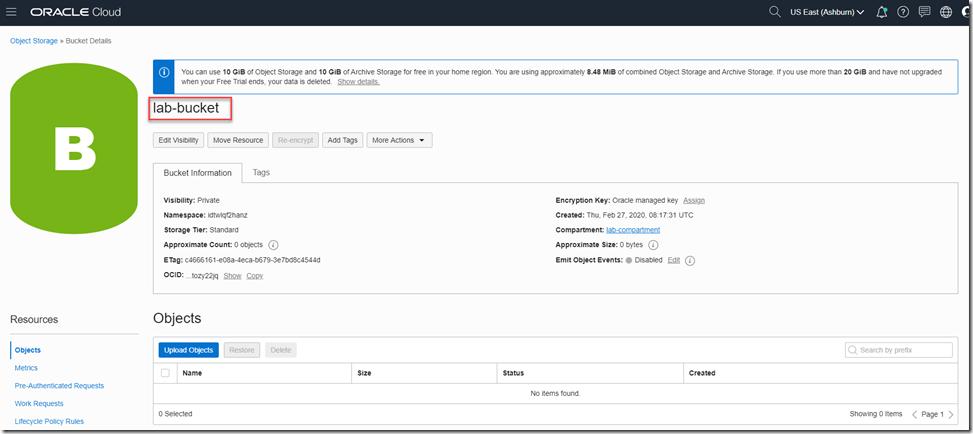Click info icon beside Approximate Size
This screenshot has width=973, height=434.
coord(653,244)
